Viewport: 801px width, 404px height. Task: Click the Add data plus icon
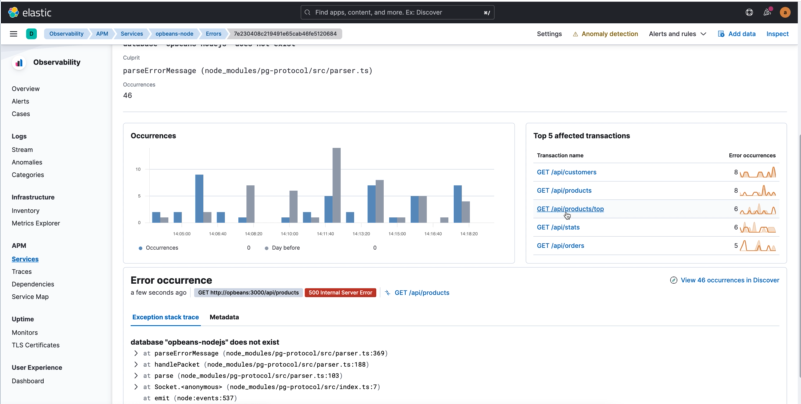(x=722, y=33)
